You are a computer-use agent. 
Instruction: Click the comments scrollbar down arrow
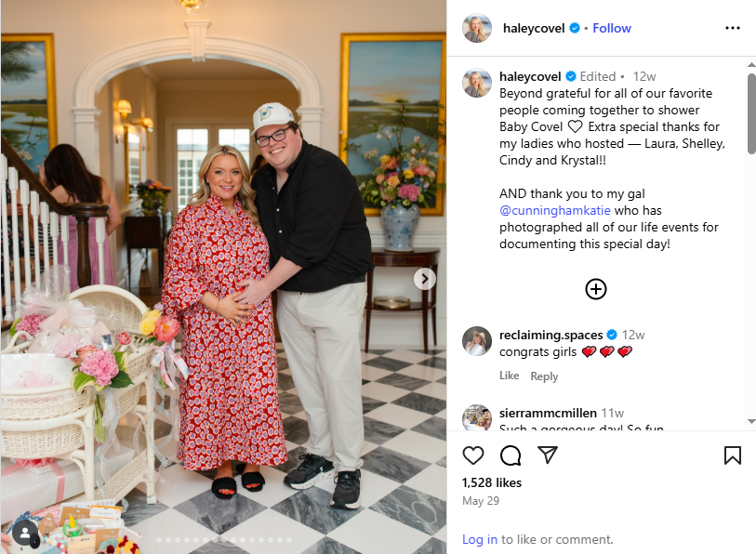click(x=750, y=421)
